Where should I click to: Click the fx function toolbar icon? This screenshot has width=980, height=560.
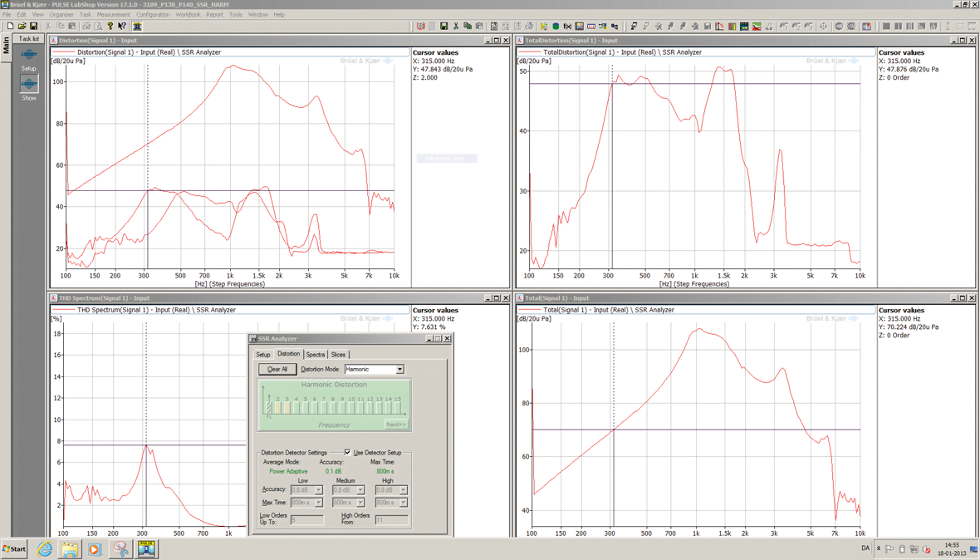567,27
